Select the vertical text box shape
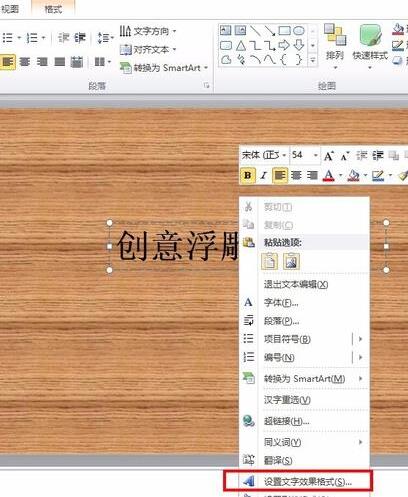Screen dimensions: 408x497 click(240, 31)
